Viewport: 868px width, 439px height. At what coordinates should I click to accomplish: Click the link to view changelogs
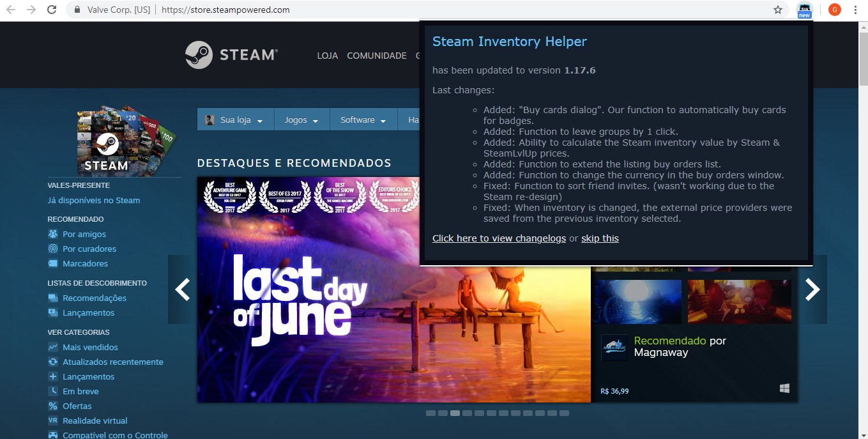tap(499, 238)
